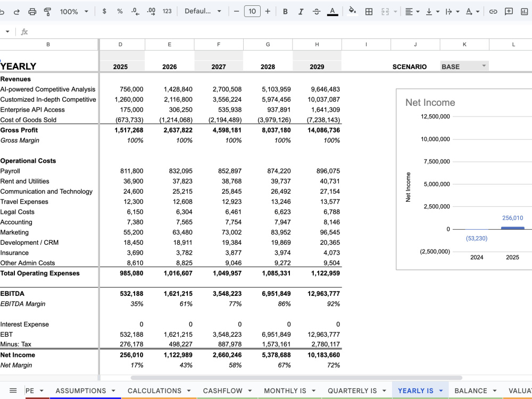Screen dimensions: 532x399
Task: Select column D header
Action: coord(120,45)
